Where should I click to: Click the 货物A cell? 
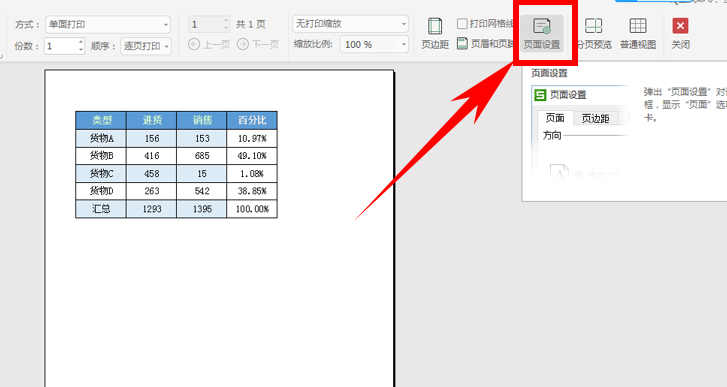[101, 138]
